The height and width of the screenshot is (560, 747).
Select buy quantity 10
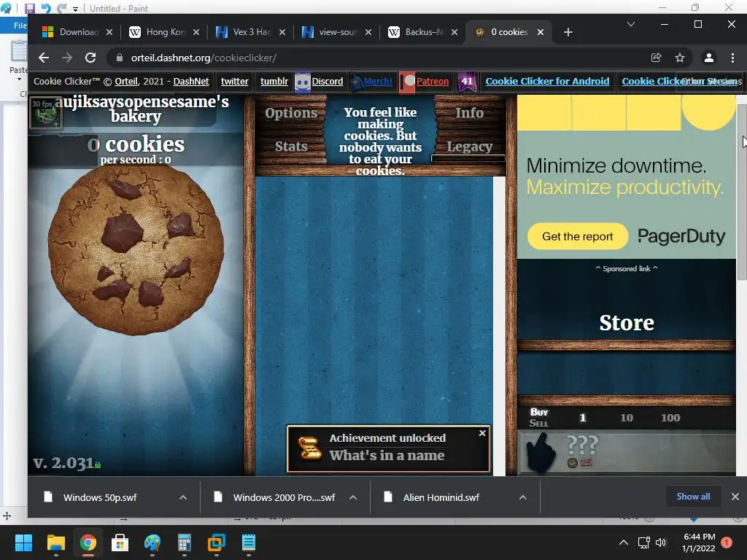click(x=627, y=418)
